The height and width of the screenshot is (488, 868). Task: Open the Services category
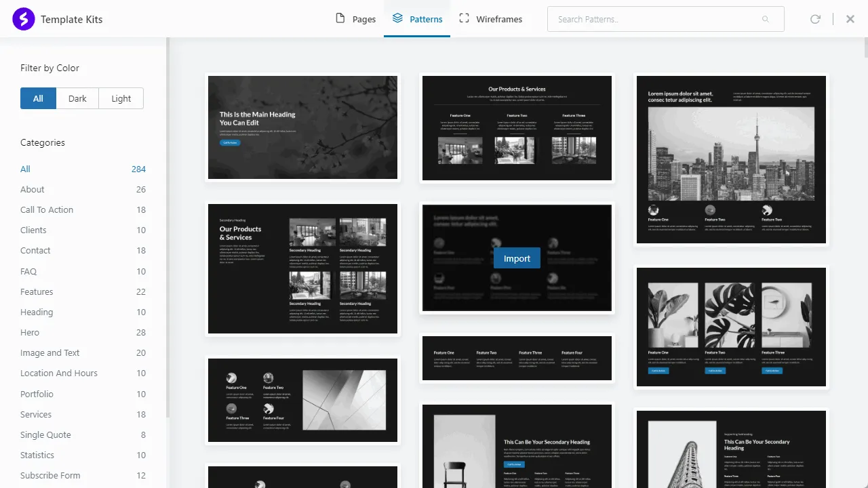click(x=83, y=415)
